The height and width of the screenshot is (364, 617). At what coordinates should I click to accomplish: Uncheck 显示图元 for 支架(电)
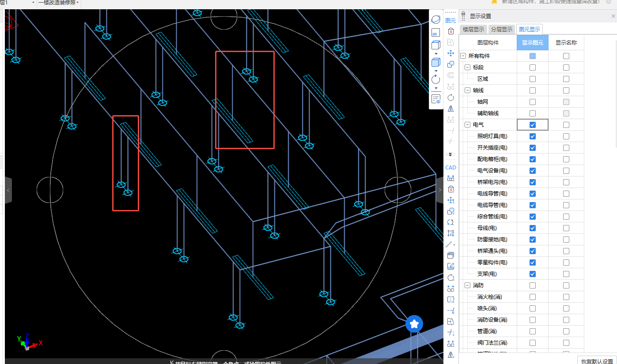point(533,274)
